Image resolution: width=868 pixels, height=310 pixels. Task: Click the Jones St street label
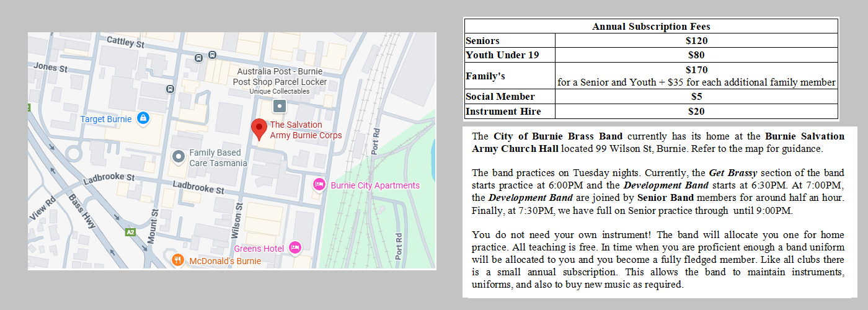click(x=50, y=66)
